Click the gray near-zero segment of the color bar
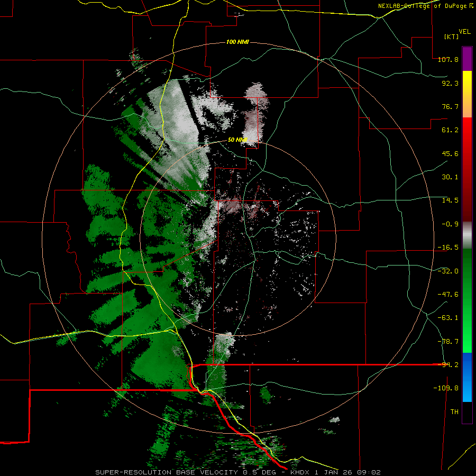This screenshot has width=476, height=476. tap(467, 235)
